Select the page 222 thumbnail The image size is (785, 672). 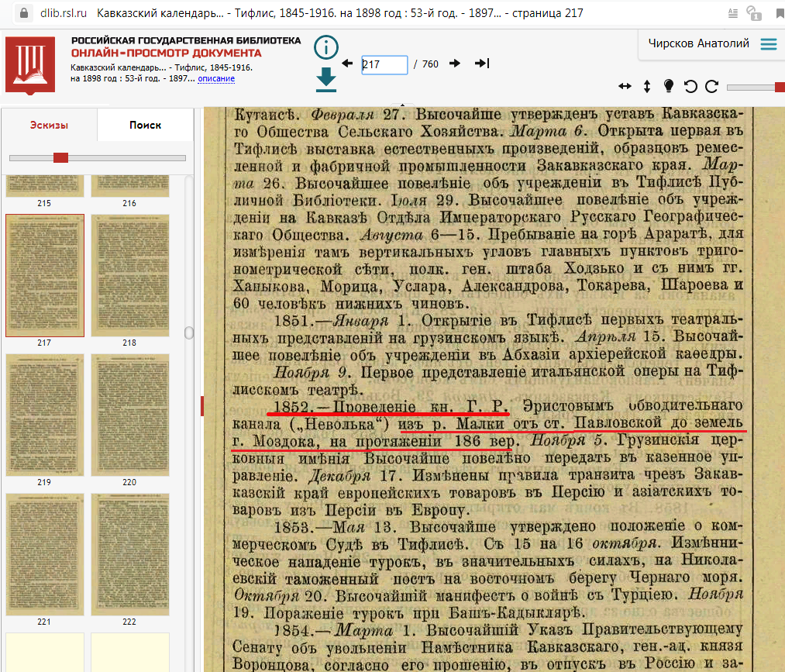pyautogui.click(x=130, y=555)
